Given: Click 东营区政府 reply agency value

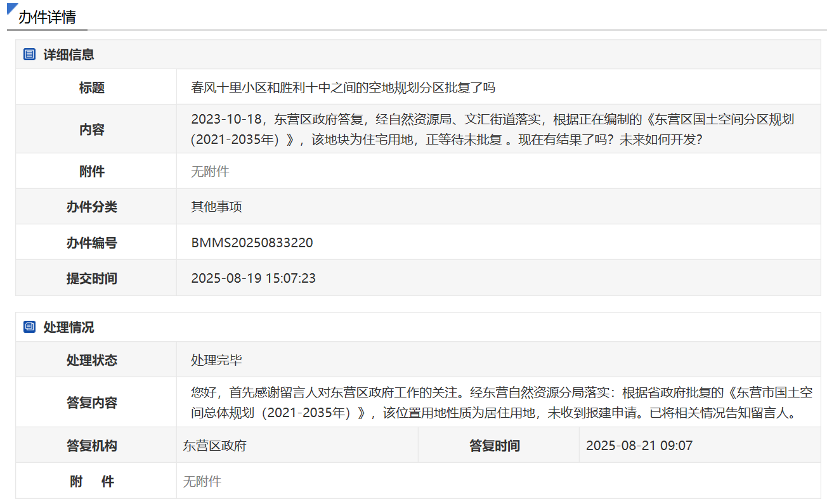Looking at the screenshot, I should coord(215,446).
